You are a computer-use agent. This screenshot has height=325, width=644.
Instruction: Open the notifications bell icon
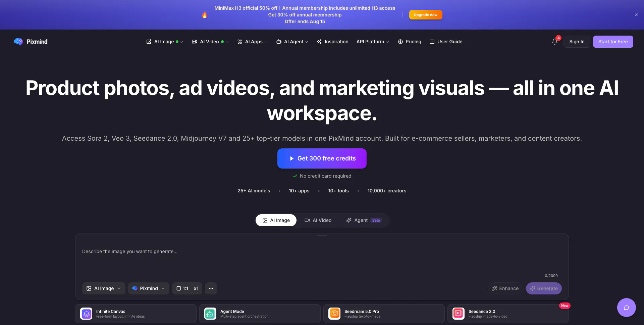tap(555, 42)
